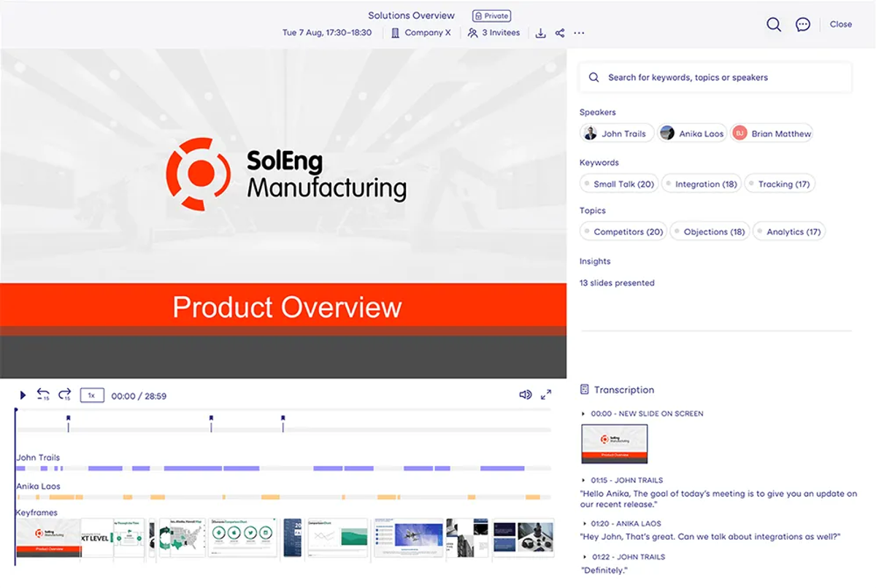876x588 pixels.
Task: Open the share icon in header
Action: (x=560, y=33)
